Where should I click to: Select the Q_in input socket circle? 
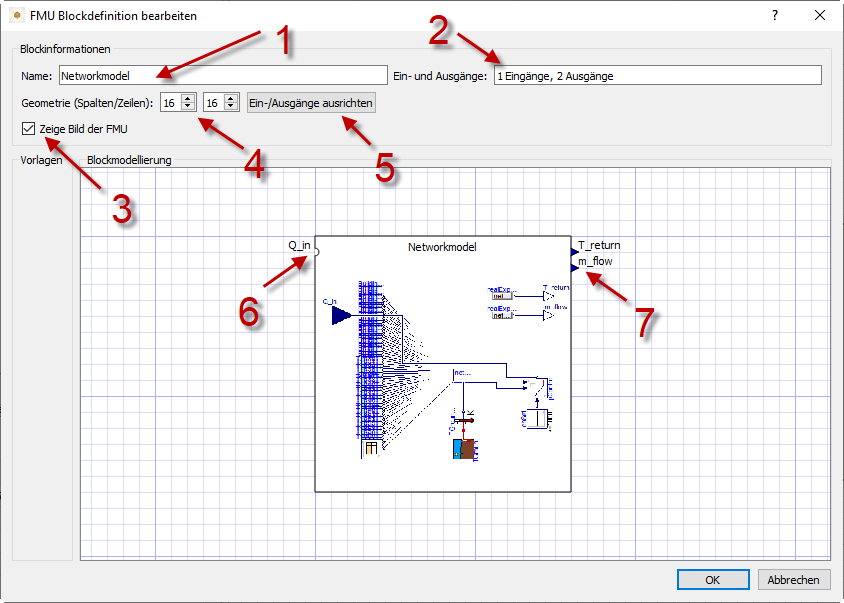(x=316, y=252)
